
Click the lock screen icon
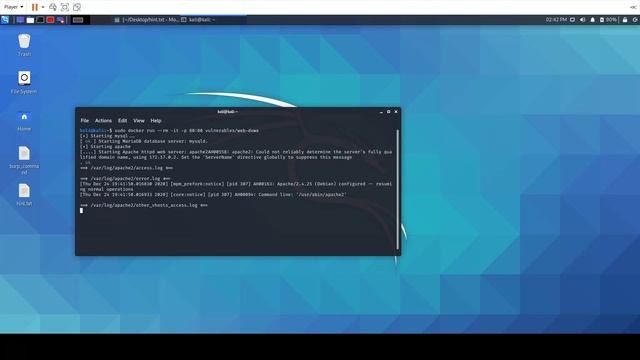pos(625,20)
